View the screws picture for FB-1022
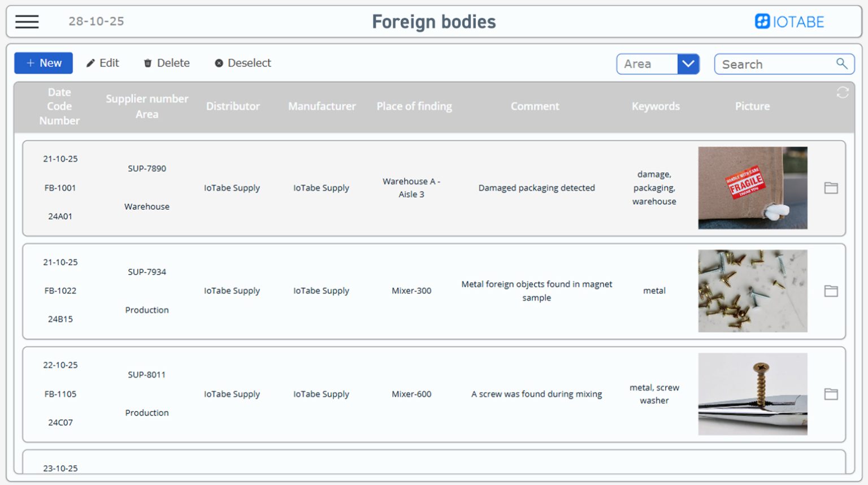Image resolution: width=868 pixels, height=485 pixels. tap(753, 291)
